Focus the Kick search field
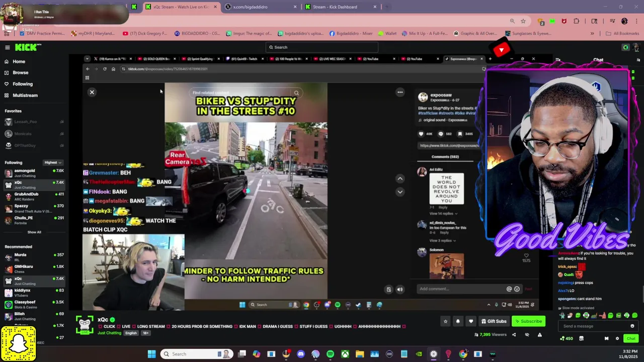 322,47
